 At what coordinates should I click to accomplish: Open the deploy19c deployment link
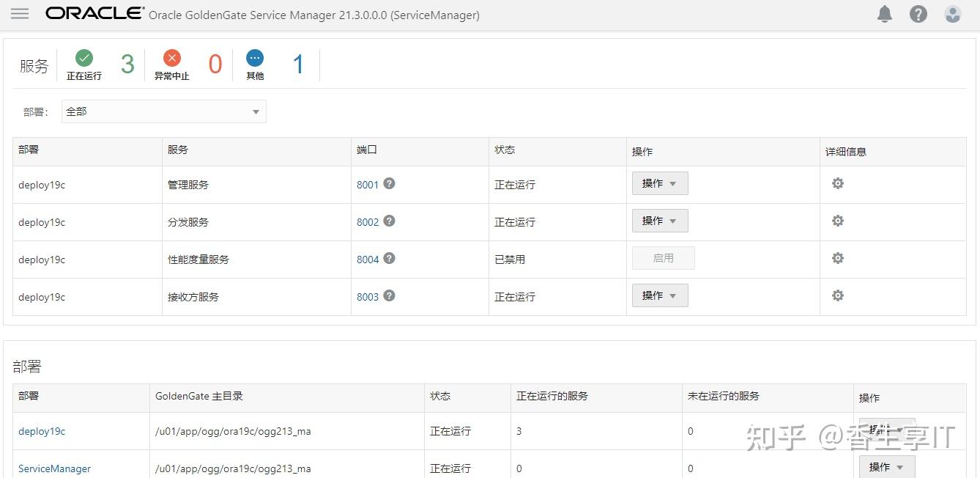tap(42, 431)
